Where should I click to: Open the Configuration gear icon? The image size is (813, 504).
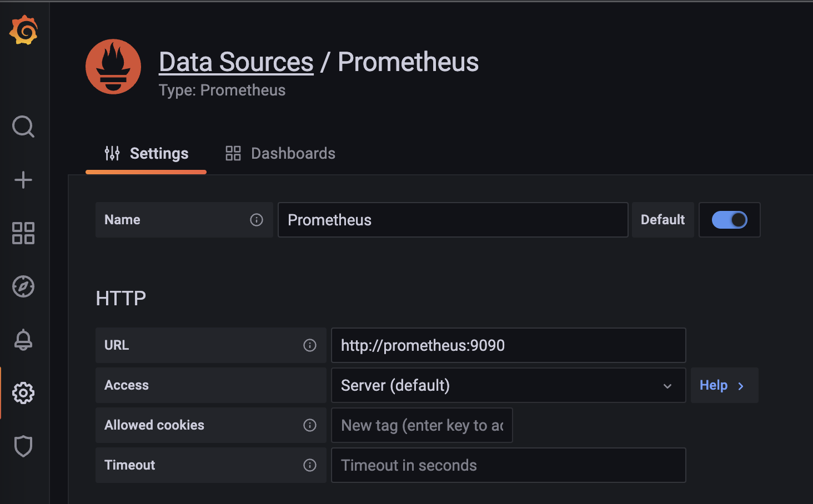(23, 393)
